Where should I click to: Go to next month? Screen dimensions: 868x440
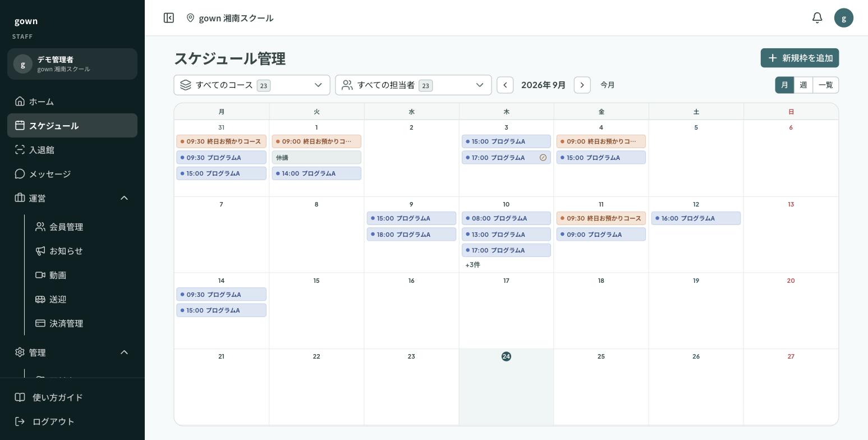click(x=582, y=85)
